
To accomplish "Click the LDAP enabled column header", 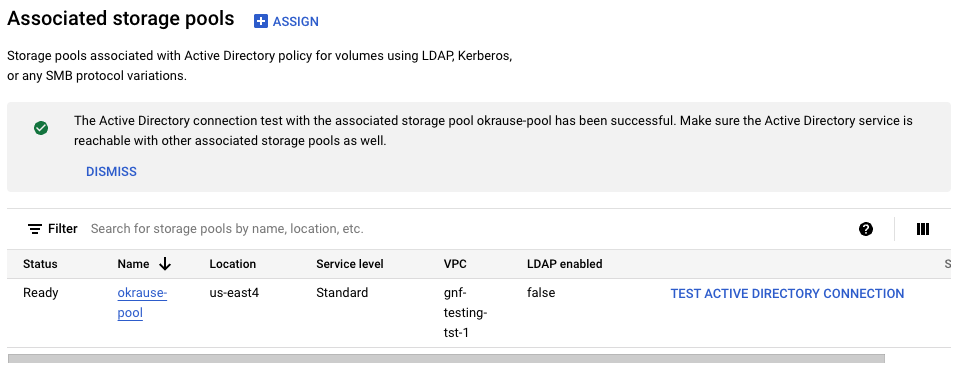I will [565, 264].
